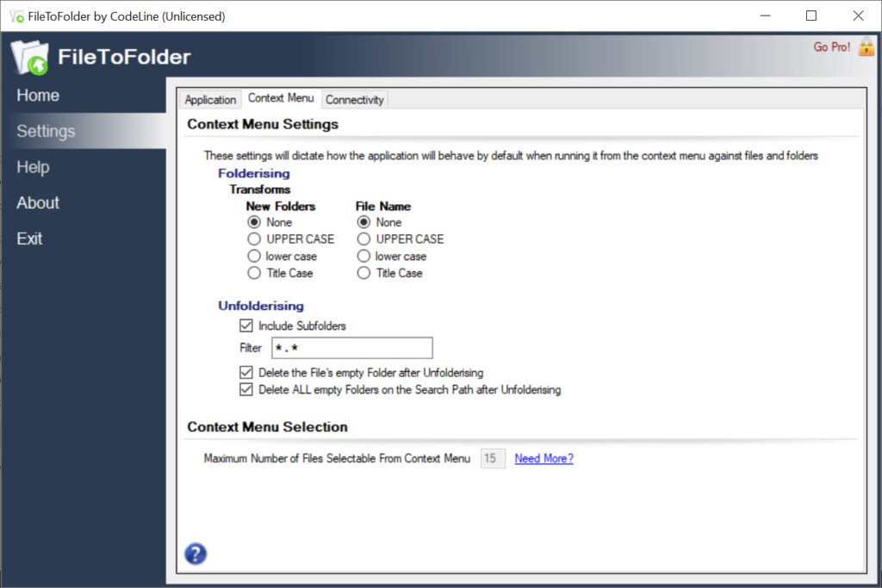Screen dimensions: 882x588
Task: Click the Go Pro! link
Action: coord(831,46)
